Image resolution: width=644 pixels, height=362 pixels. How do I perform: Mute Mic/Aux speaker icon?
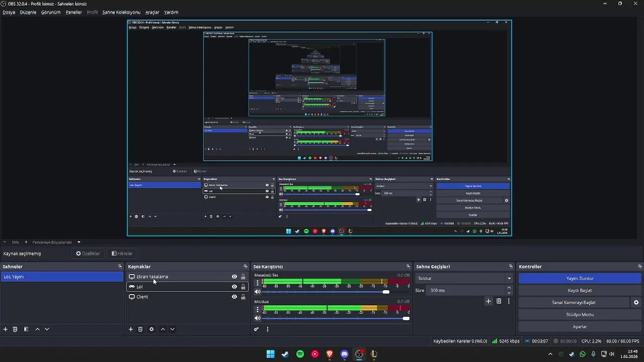coord(258,318)
